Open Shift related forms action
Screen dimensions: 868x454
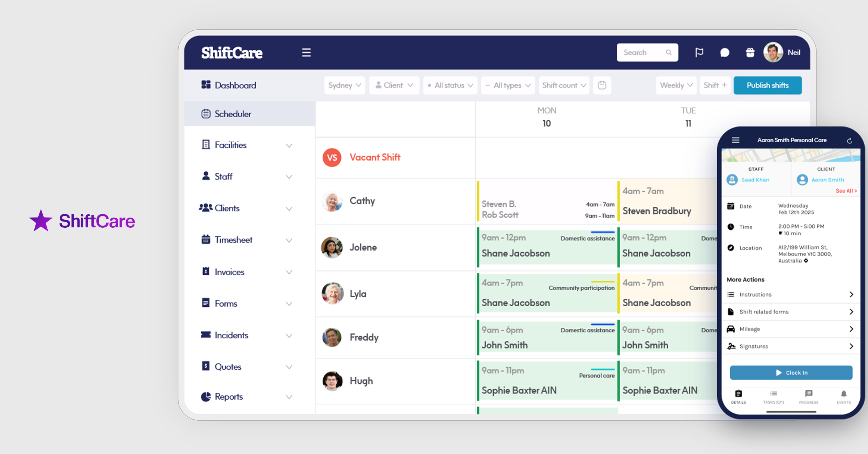pyautogui.click(x=791, y=312)
